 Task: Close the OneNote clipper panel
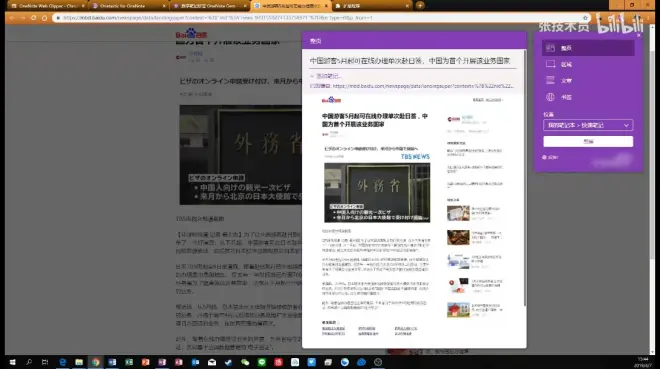[x=639, y=35]
